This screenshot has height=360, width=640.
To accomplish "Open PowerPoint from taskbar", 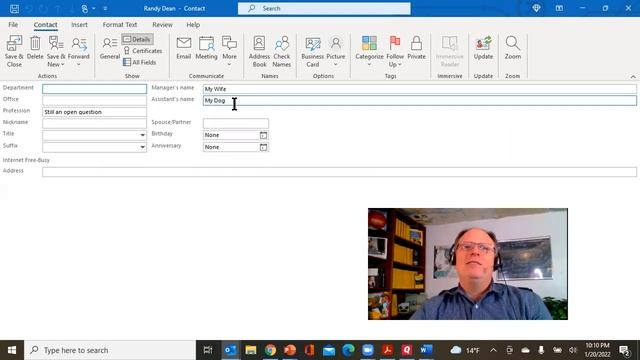I will [x=290, y=350].
